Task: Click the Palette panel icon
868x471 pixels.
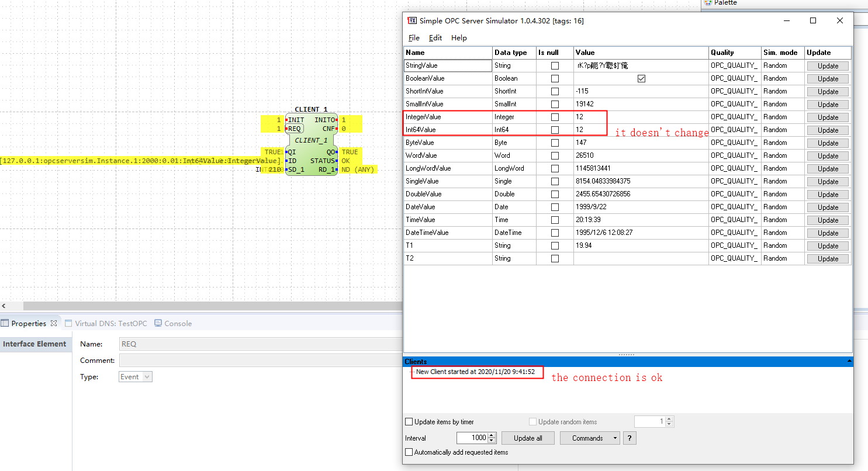Action: point(708,3)
